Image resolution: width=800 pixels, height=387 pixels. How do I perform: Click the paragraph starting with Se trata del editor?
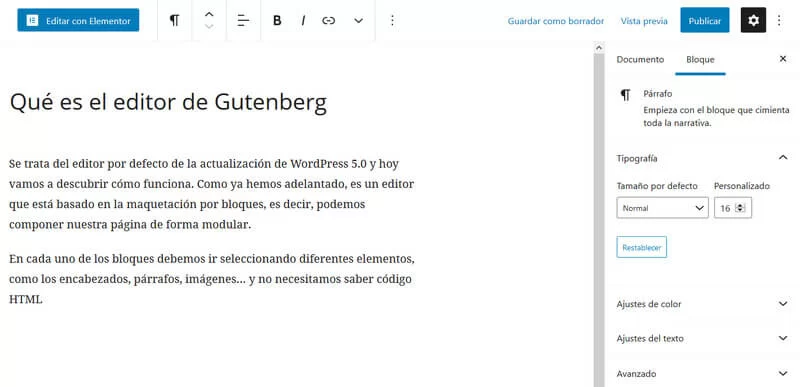pos(212,194)
